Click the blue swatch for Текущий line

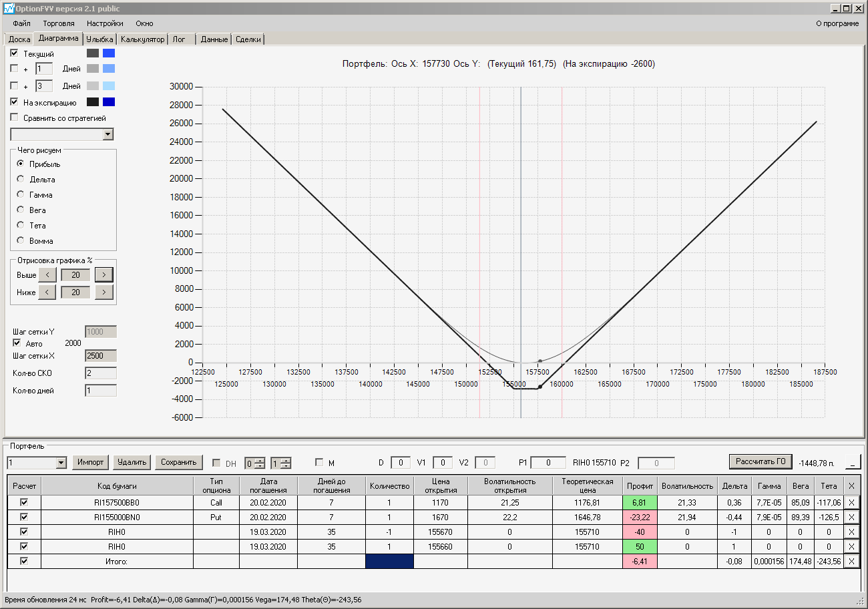point(109,53)
